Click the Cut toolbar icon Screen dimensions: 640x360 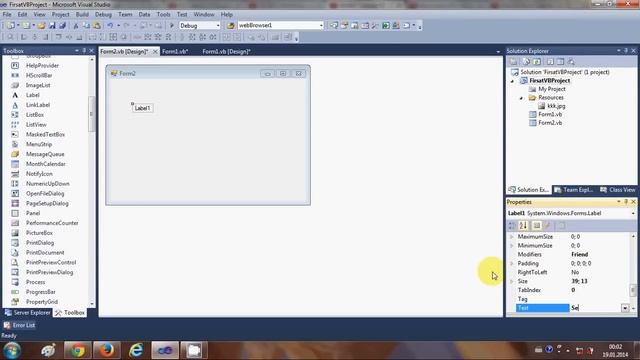tap(76, 25)
